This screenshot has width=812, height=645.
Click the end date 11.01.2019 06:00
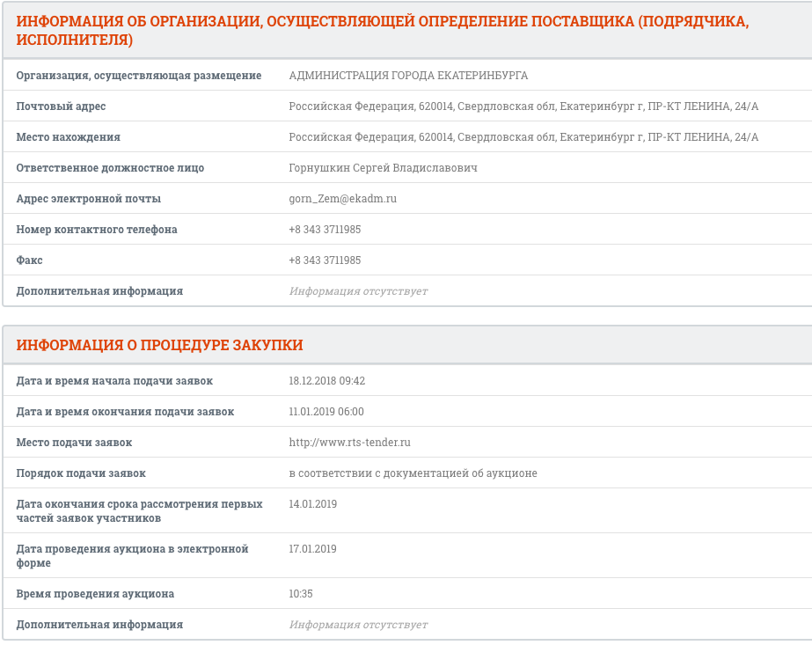[x=326, y=412]
